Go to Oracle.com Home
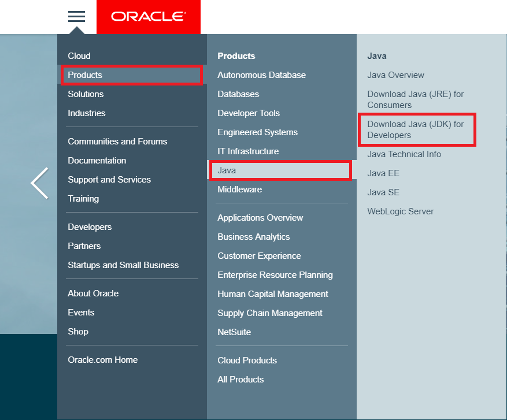Viewport: 507px width, 420px height. pos(103,360)
